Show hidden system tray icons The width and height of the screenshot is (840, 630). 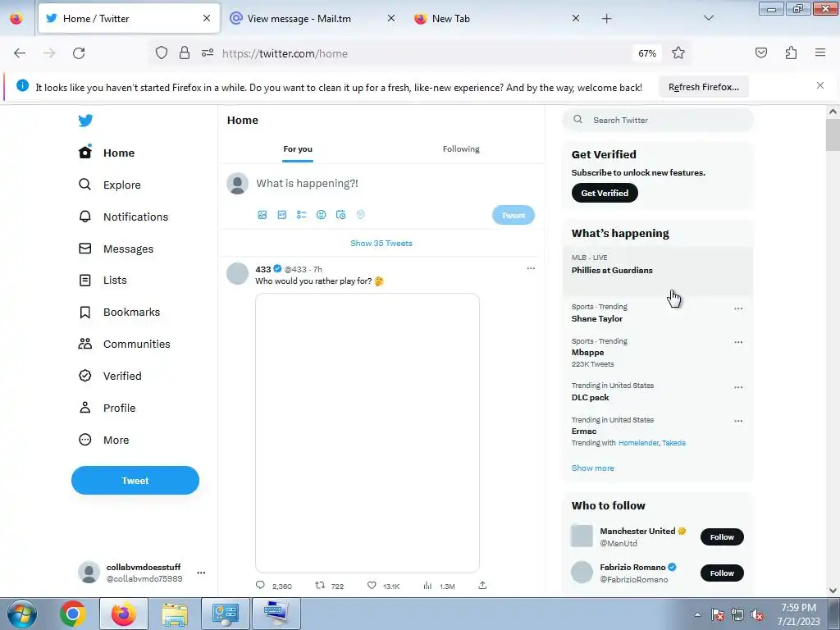coord(697,614)
